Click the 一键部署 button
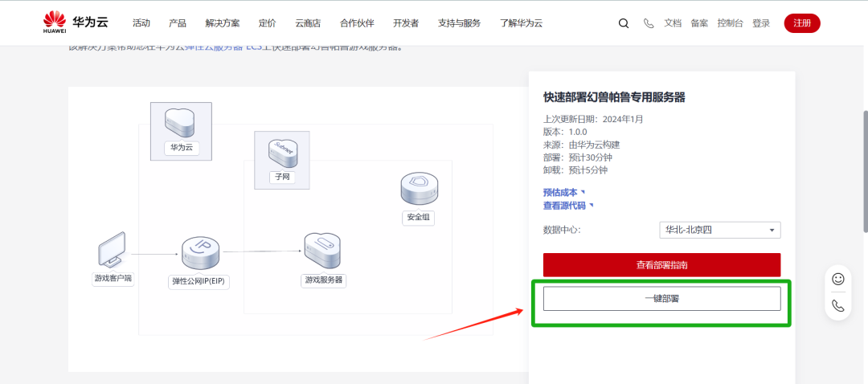The width and height of the screenshot is (868, 384). (x=661, y=298)
